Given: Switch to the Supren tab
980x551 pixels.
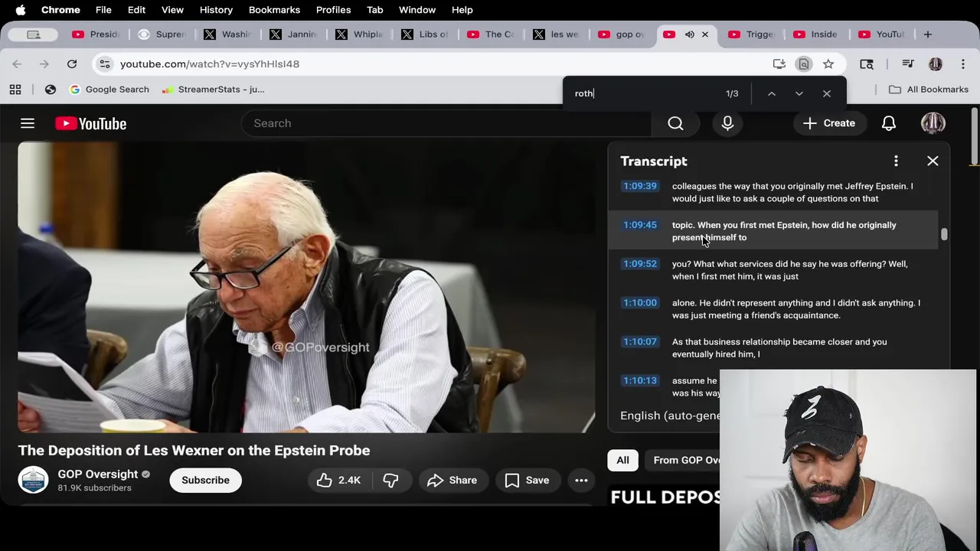Looking at the screenshot, I should [162, 34].
